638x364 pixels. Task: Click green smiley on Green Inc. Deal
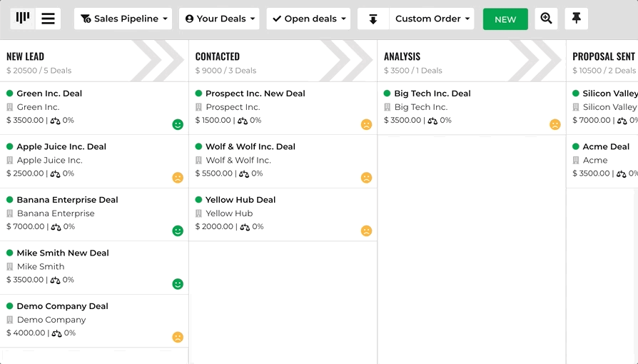[178, 124]
